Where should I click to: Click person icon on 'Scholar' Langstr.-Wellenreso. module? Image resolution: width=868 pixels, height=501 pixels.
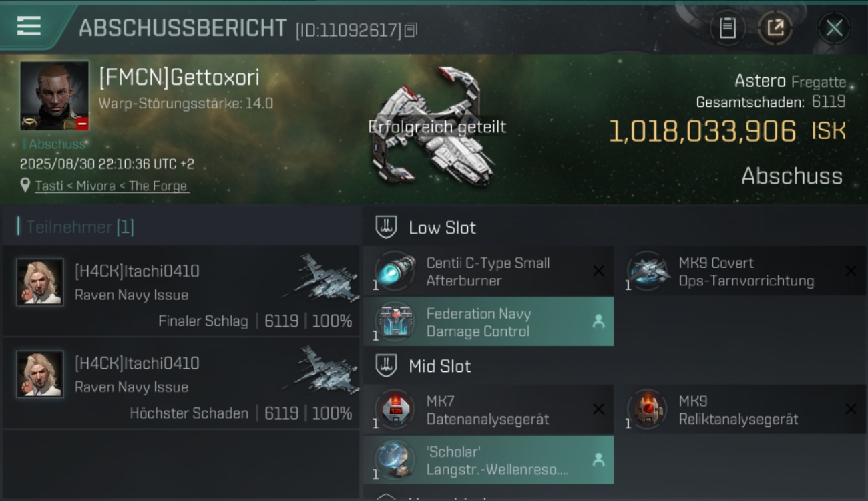(598, 460)
